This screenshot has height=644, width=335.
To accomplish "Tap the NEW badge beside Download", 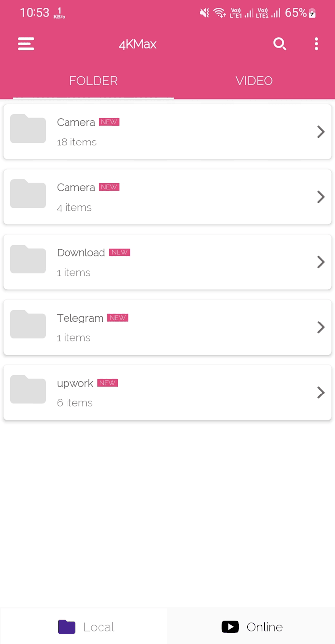I will [120, 252].
